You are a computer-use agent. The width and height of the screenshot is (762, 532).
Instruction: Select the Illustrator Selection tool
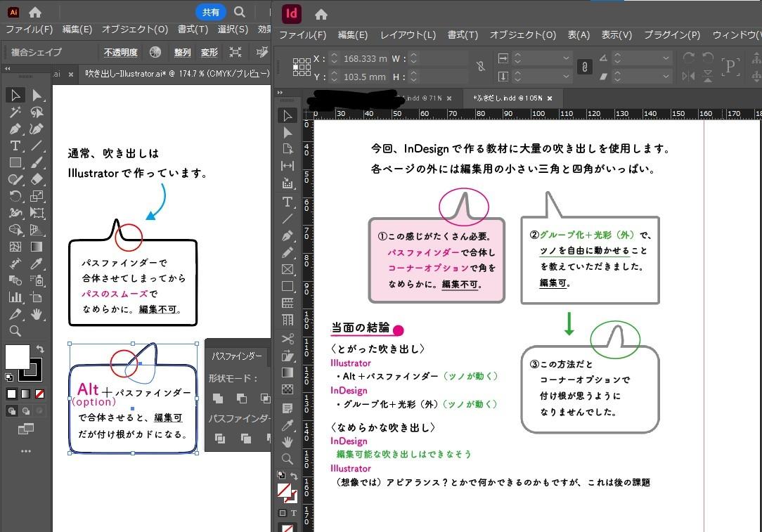(x=15, y=95)
